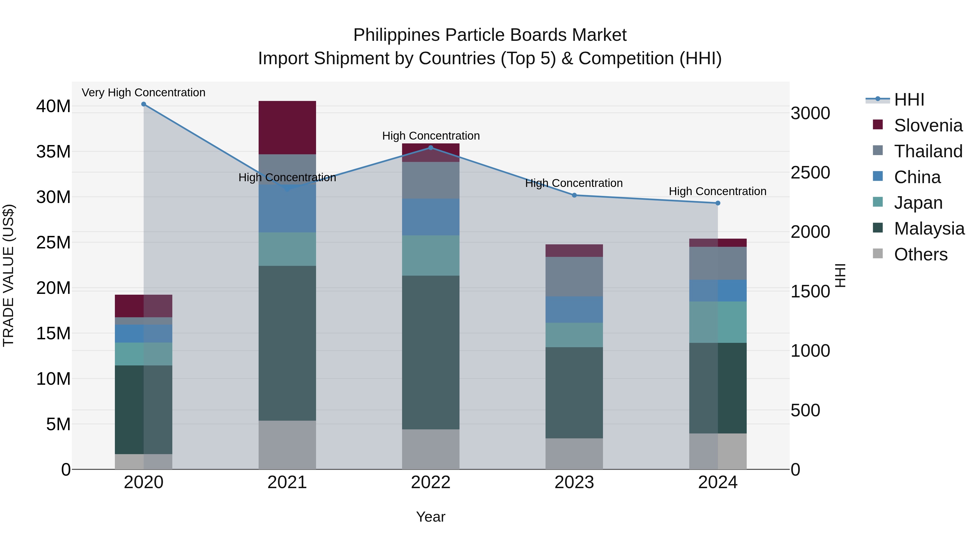980x551 pixels.
Task: Click the China blue swatch in the legend
Action: [878, 176]
